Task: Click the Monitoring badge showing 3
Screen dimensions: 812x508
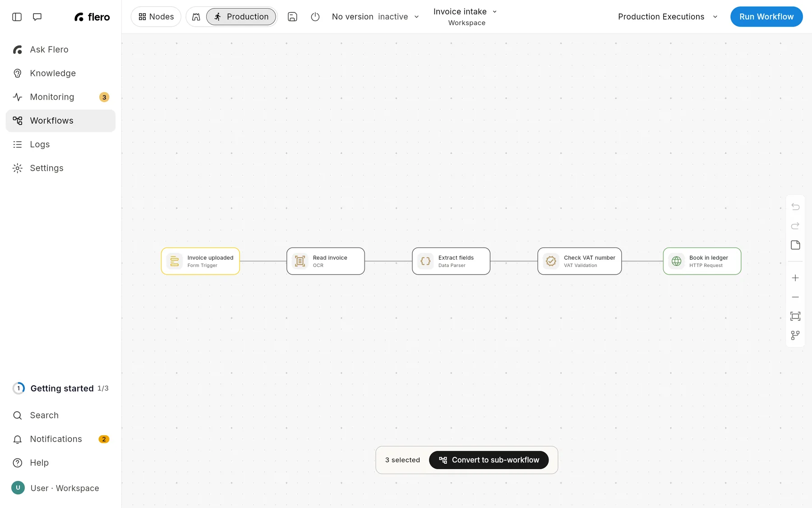Action: [x=104, y=97]
